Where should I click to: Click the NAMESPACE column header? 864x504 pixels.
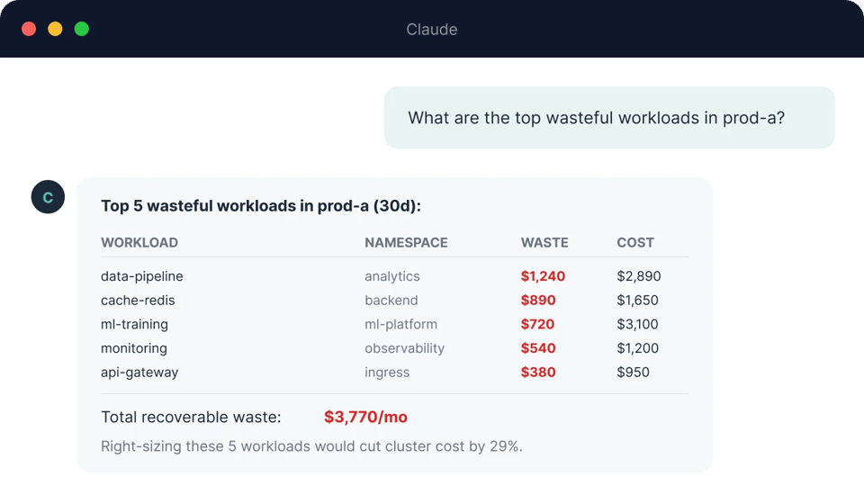pyautogui.click(x=406, y=242)
